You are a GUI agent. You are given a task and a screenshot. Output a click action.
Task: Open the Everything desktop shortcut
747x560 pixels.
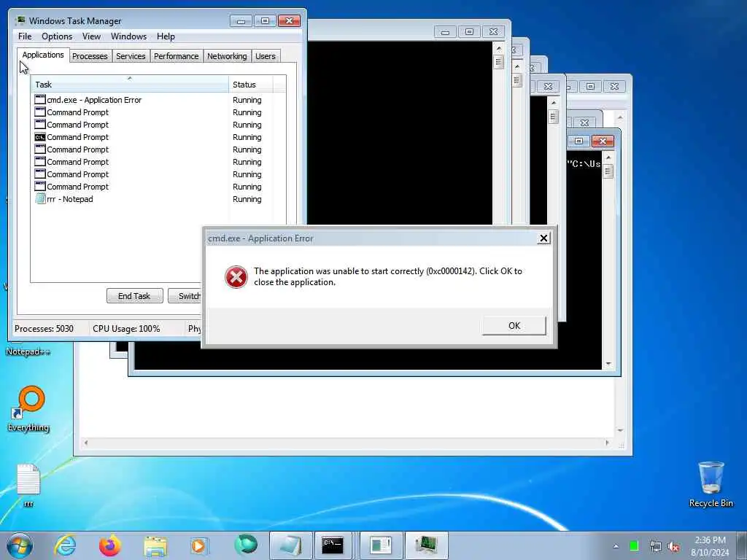pos(28,408)
